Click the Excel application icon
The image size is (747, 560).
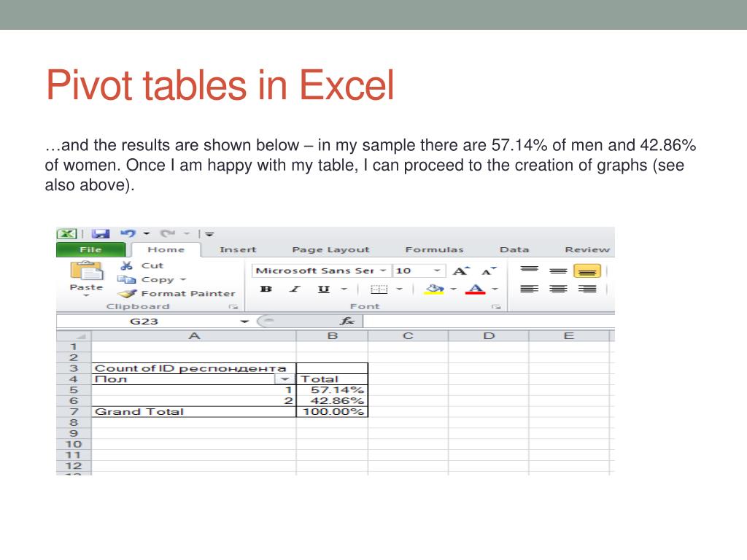click(66, 234)
